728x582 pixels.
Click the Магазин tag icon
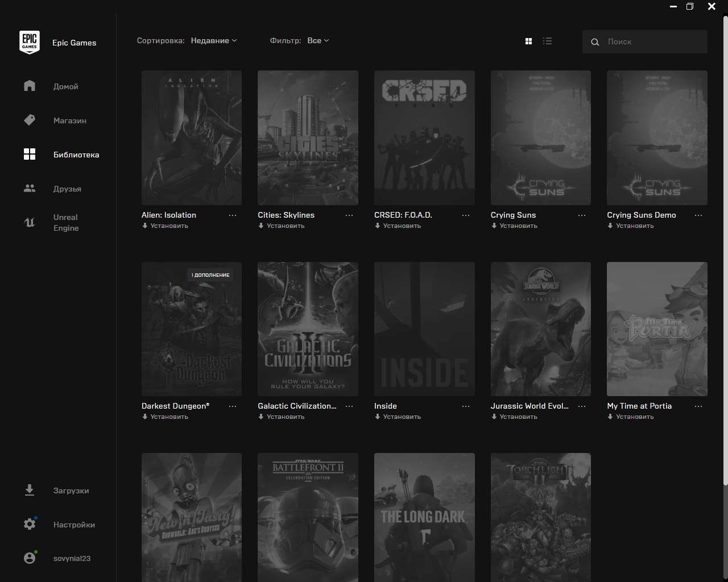(x=30, y=120)
